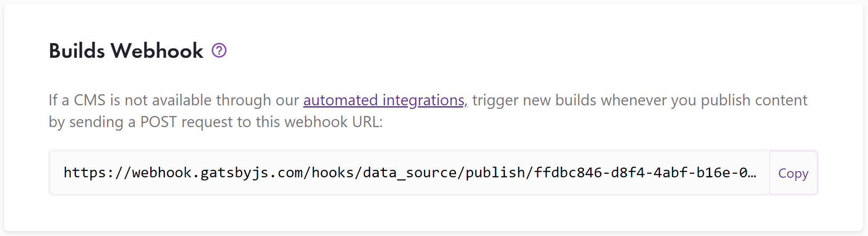Click the word 'Builds' in the heading
This screenshot has height=236, width=868.
click(77, 51)
